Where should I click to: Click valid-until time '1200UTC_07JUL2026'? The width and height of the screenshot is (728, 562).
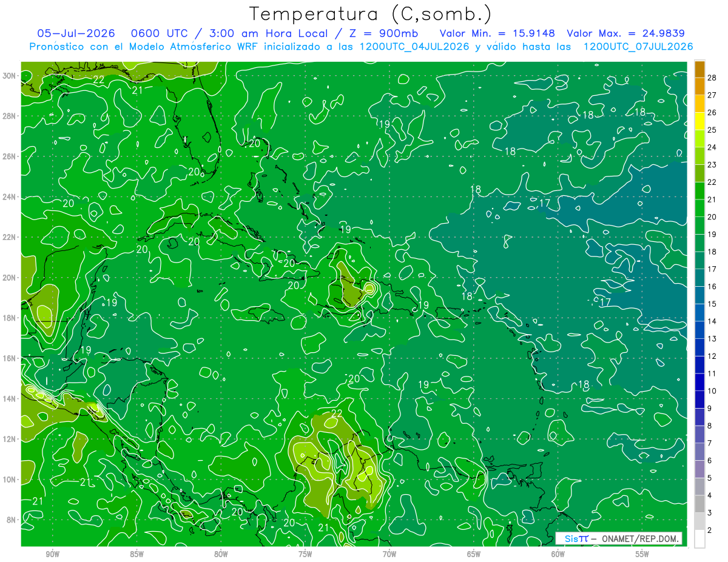(x=638, y=47)
